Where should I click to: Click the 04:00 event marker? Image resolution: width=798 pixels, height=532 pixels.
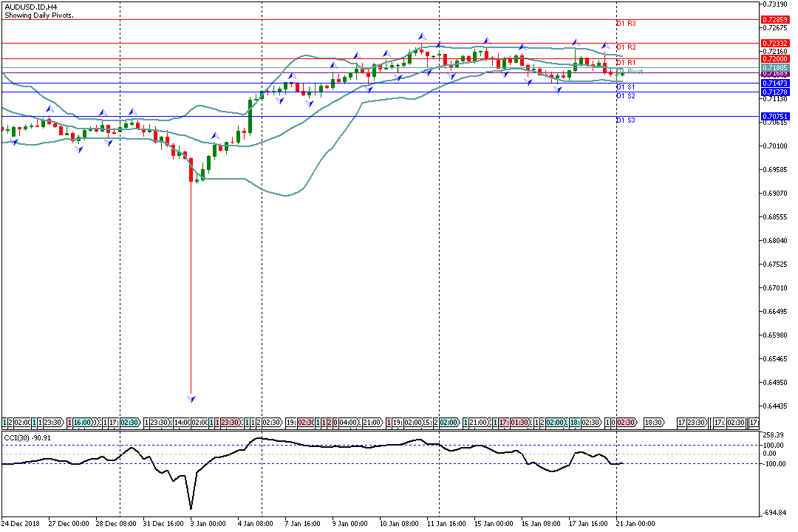pos(348,423)
